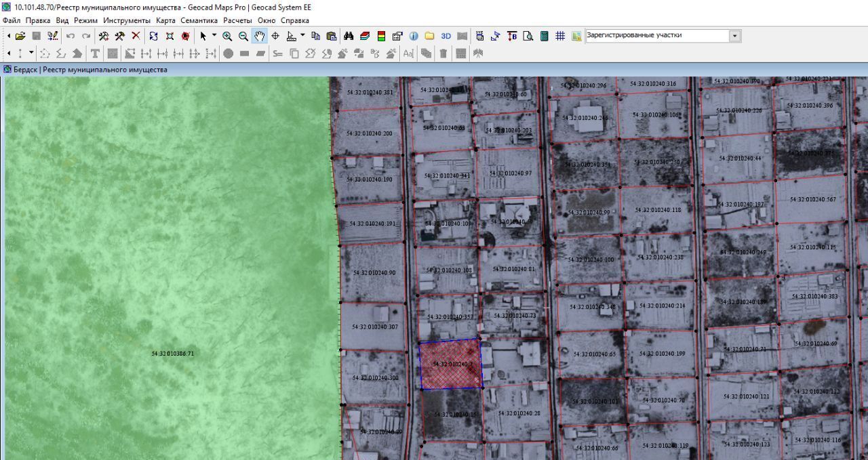Click parcel label 54:32:010240:65
This screenshot has height=460, width=868.
click(x=594, y=354)
